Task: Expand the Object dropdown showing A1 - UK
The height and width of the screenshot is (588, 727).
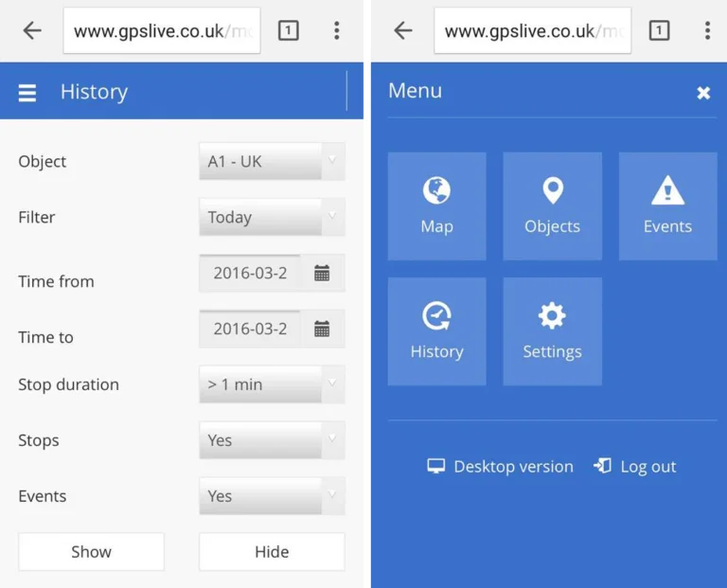Action: coord(272,162)
